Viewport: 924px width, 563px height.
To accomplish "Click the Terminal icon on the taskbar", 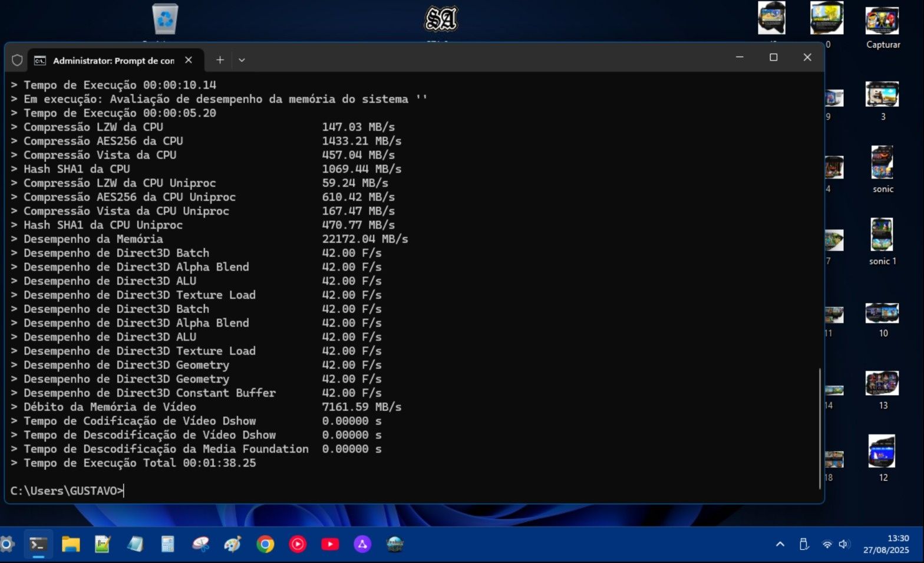I will coord(38,544).
